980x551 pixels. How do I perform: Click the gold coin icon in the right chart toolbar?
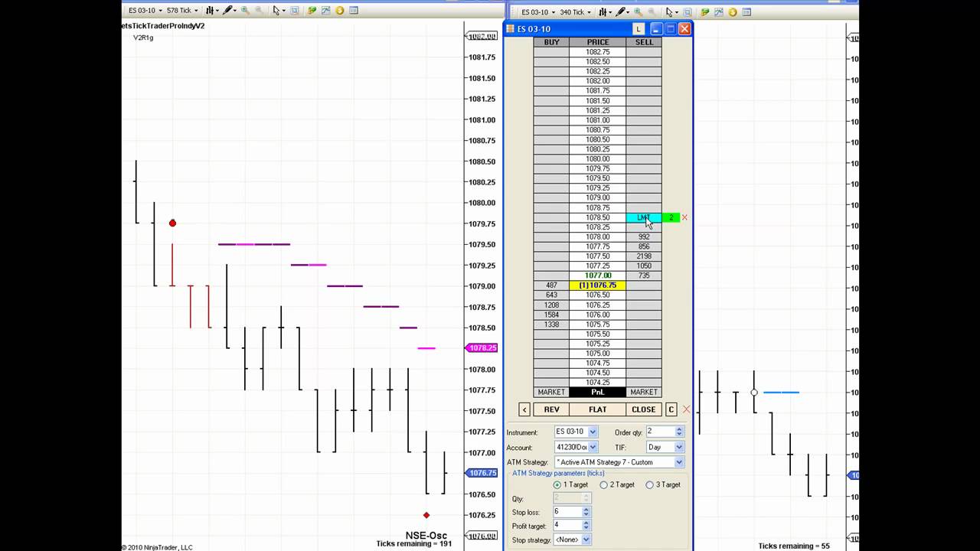tap(733, 12)
